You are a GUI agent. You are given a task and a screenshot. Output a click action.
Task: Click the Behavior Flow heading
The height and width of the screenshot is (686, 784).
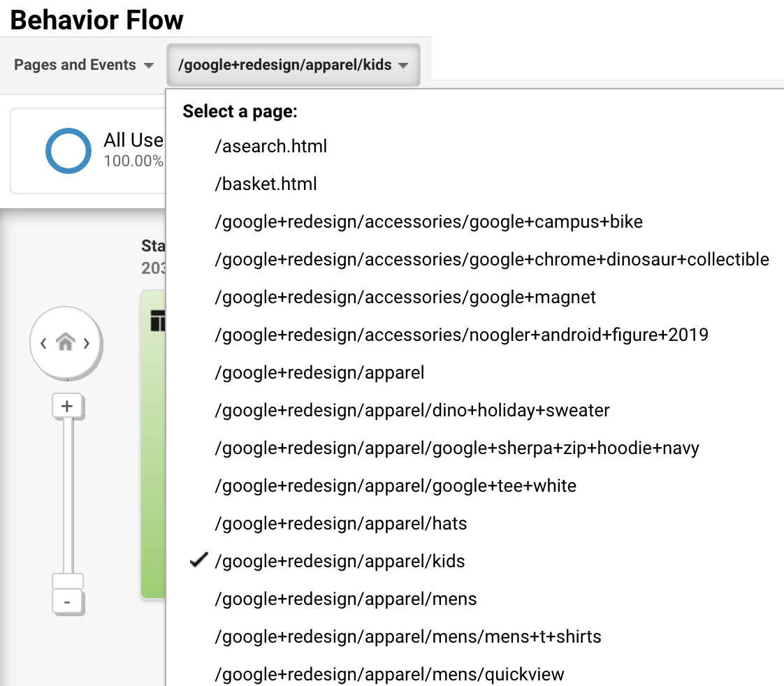97,20
